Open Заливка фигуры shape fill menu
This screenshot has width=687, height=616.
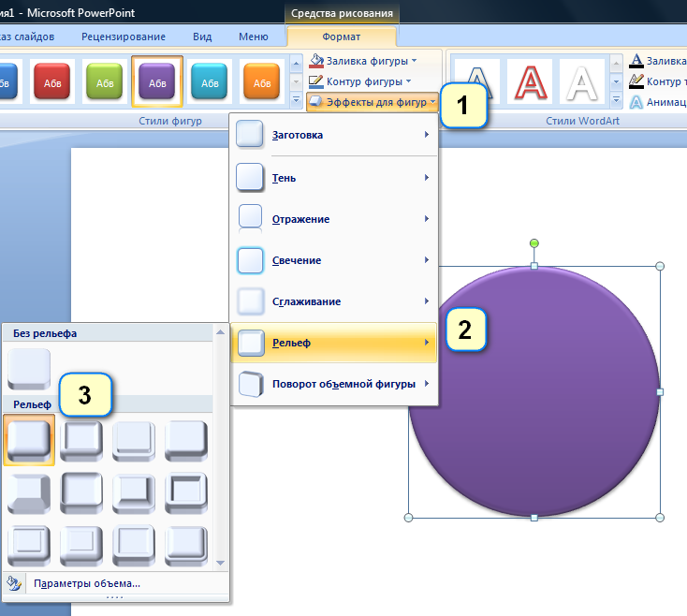tap(363, 61)
